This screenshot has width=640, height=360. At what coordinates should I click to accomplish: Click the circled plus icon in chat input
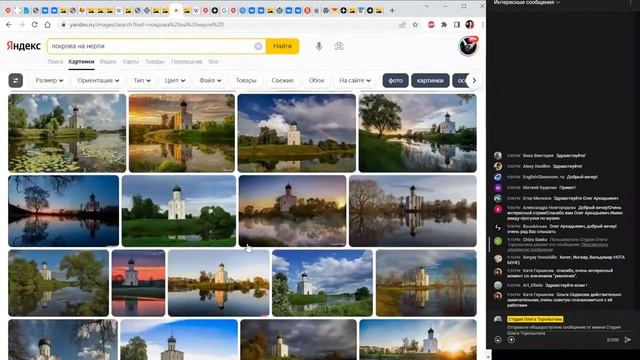[x=511, y=340]
